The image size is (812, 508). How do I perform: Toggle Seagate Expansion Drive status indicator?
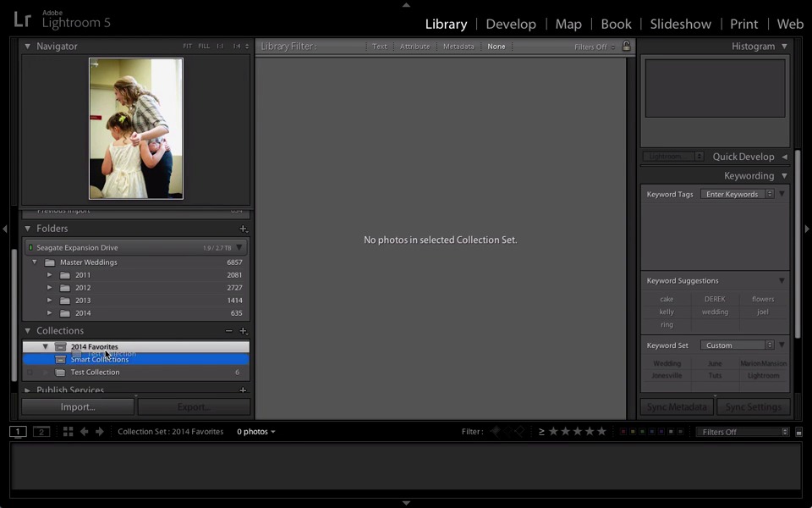(30, 248)
